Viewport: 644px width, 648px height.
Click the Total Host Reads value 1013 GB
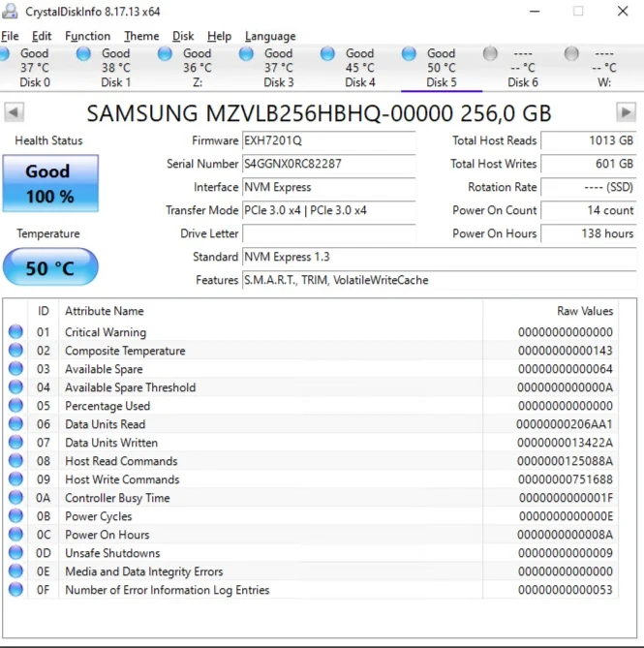pos(589,140)
